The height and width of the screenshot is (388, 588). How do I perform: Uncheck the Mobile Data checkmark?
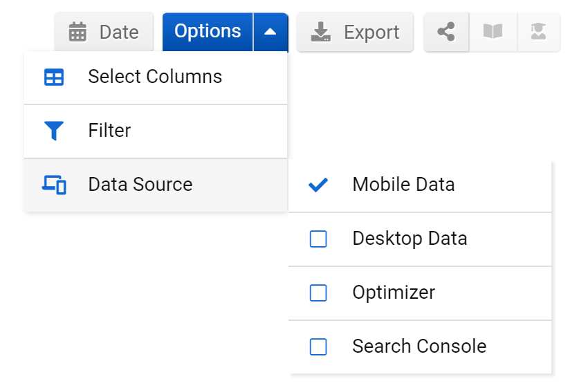tap(318, 185)
